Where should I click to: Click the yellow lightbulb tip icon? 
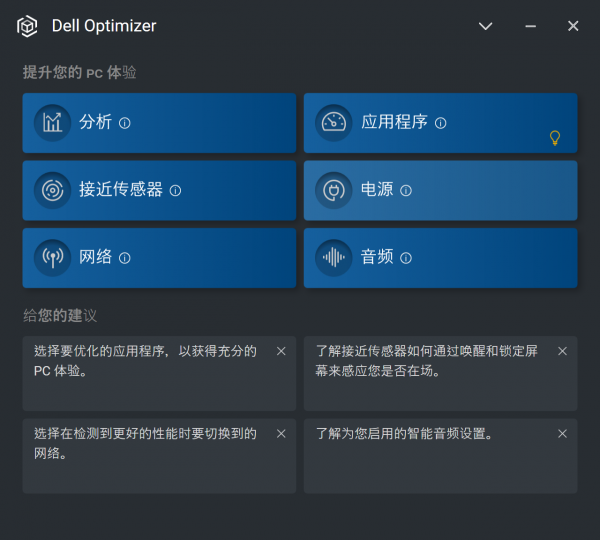(555, 138)
